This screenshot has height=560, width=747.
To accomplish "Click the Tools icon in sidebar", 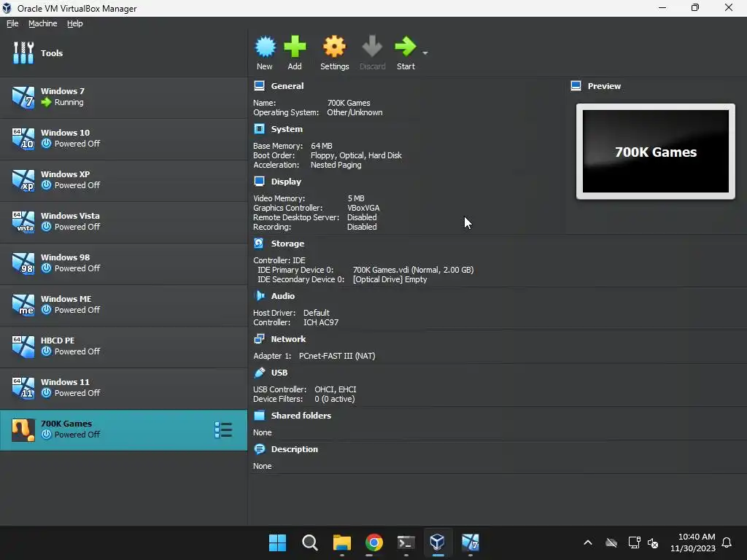I will [x=23, y=52].
